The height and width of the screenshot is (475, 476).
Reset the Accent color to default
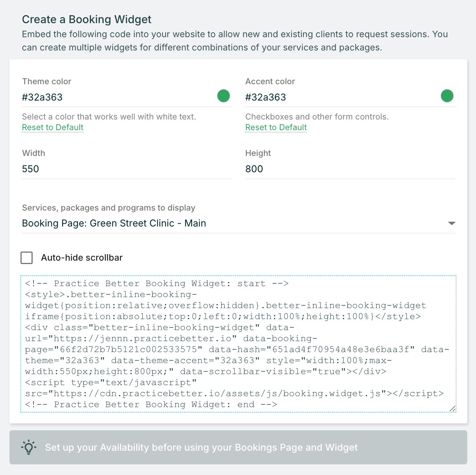click(x=276, y=127)
